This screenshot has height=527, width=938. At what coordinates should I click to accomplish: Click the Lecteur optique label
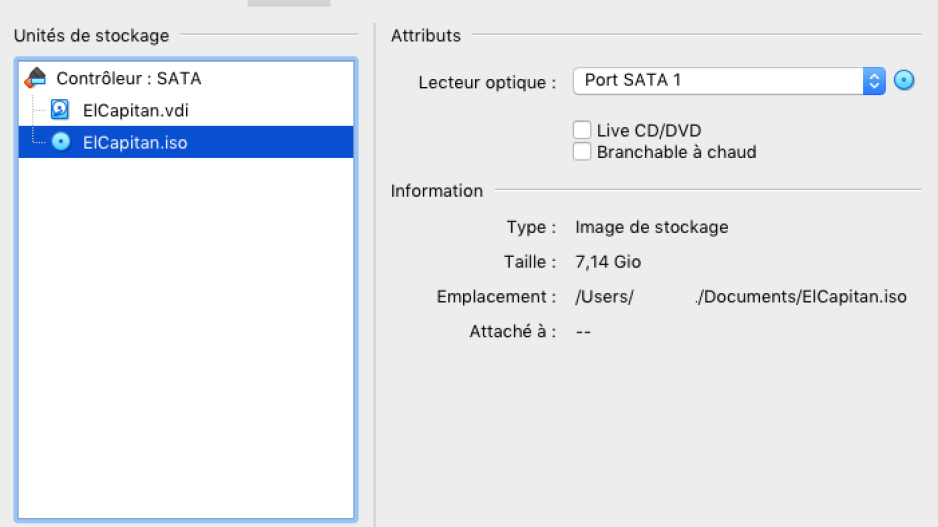(x=487, y=82)
